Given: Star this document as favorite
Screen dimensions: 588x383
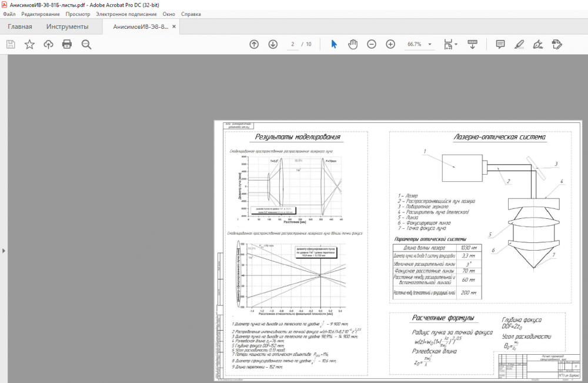Looking at the screenshot, I should [29, 44].
